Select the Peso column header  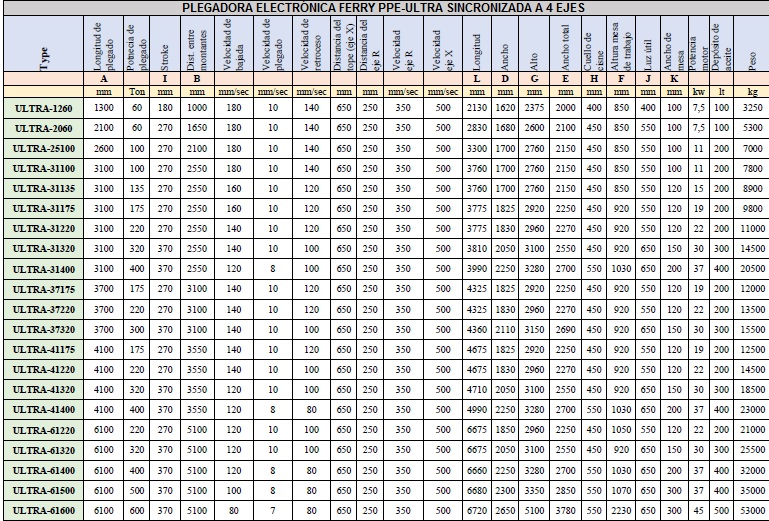tap(752, 44)
